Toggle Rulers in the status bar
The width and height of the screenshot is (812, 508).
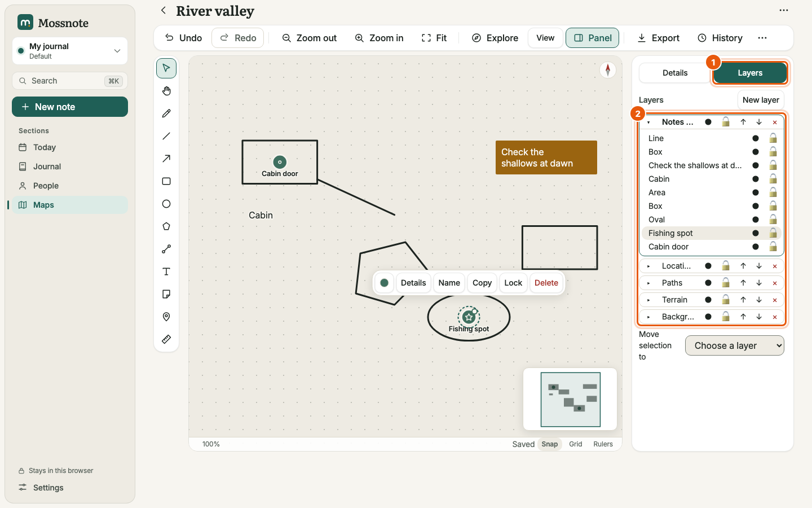[603, 444]
